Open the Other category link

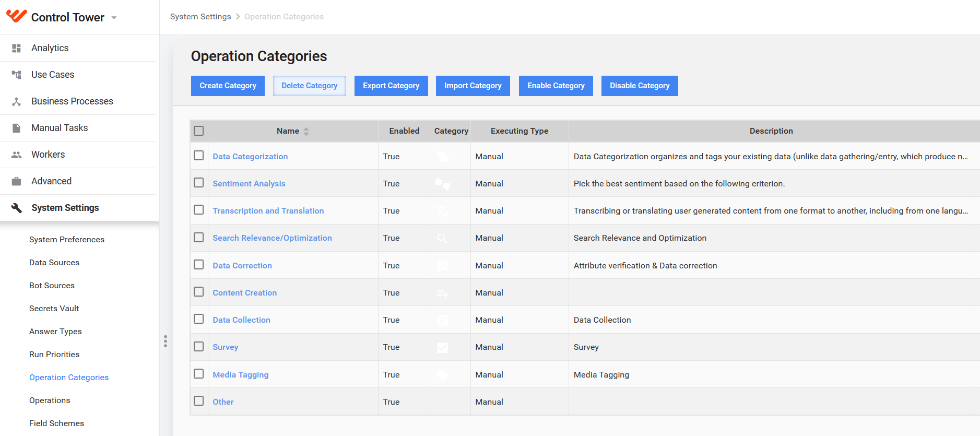click(223, 402)
